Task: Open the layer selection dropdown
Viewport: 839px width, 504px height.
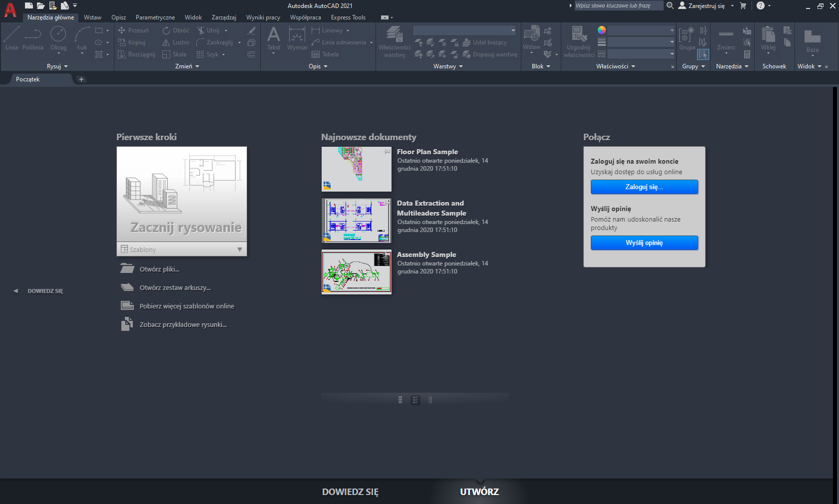Action: 464,30
